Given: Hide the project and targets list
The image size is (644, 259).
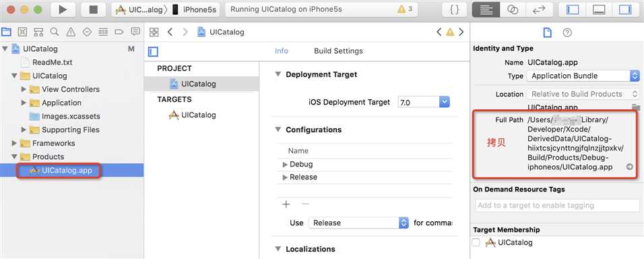Looking at the screenshot, I should pyautogui.click(x=153, y=52).
